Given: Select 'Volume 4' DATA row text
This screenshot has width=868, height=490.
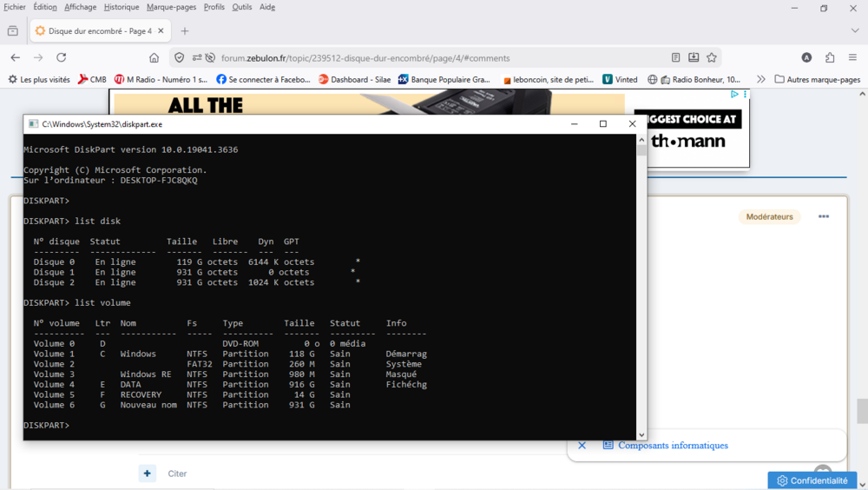Looking at the screenshot, I should coord(230,385).
